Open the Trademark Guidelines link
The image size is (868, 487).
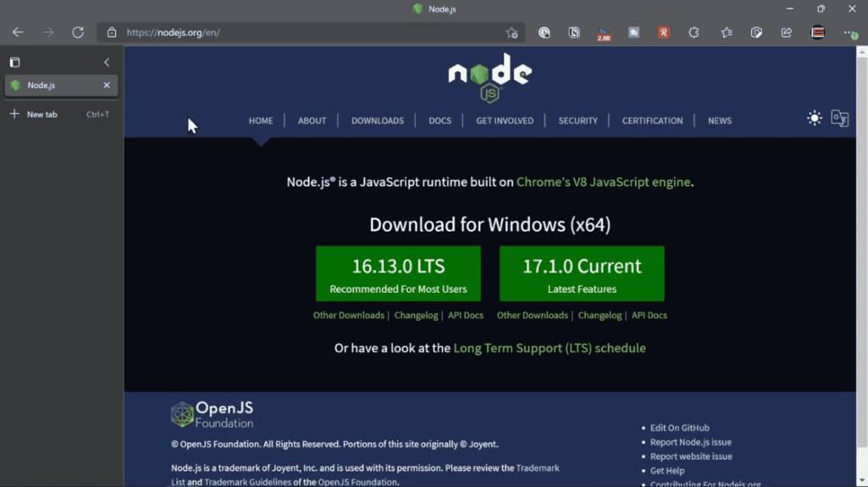248,482
